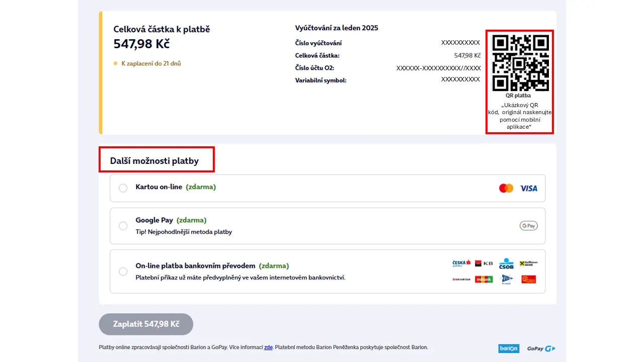This screenshot has width=644, height=362.
Task: Click the ČSOB bank logo
Action: coord(506,263)
